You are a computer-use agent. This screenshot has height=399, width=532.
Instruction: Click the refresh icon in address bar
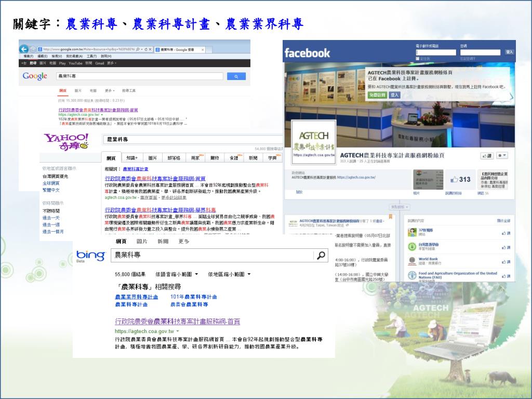(146, 49)
